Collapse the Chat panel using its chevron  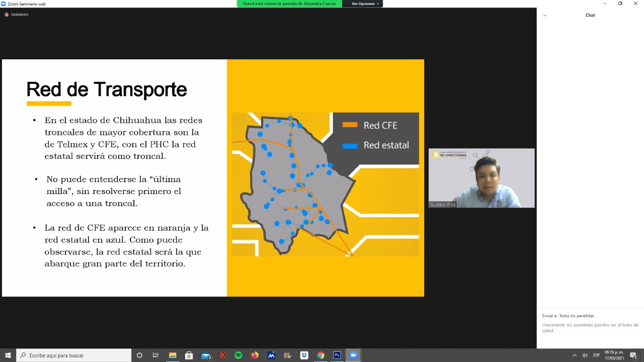(544, 15)
